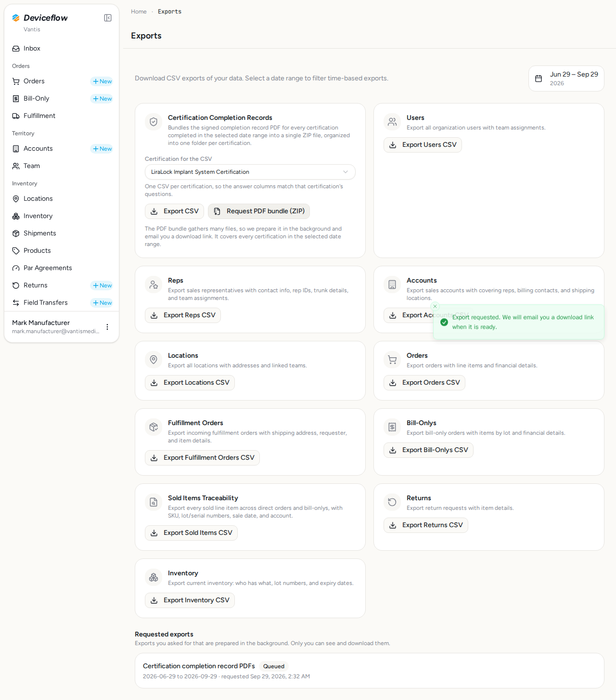Download Export Locations CSV
The height and width of the screenshot is (700, 616).
(190, 383)
